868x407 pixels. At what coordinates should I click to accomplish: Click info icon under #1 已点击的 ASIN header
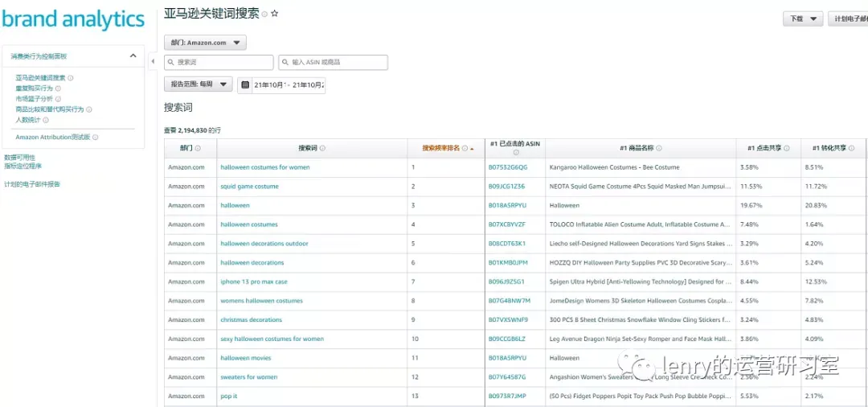(x=515, y=153)
